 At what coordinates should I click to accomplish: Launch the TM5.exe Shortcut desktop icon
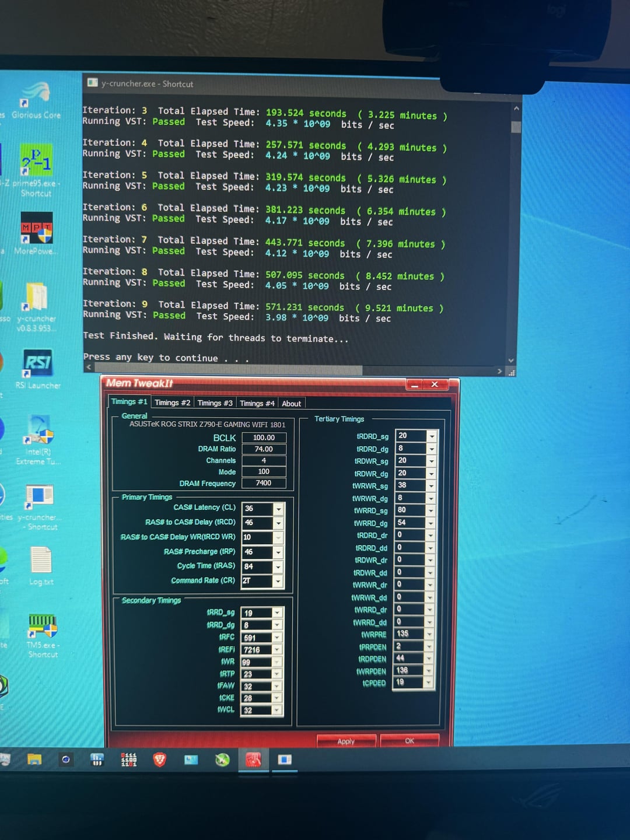pyautogui.click(x=42, y=635)
